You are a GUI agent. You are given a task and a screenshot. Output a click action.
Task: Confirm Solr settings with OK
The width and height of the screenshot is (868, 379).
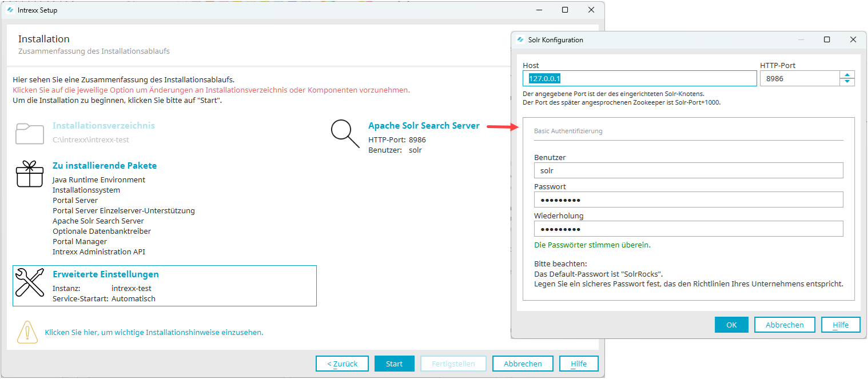(x=731, y=325)
